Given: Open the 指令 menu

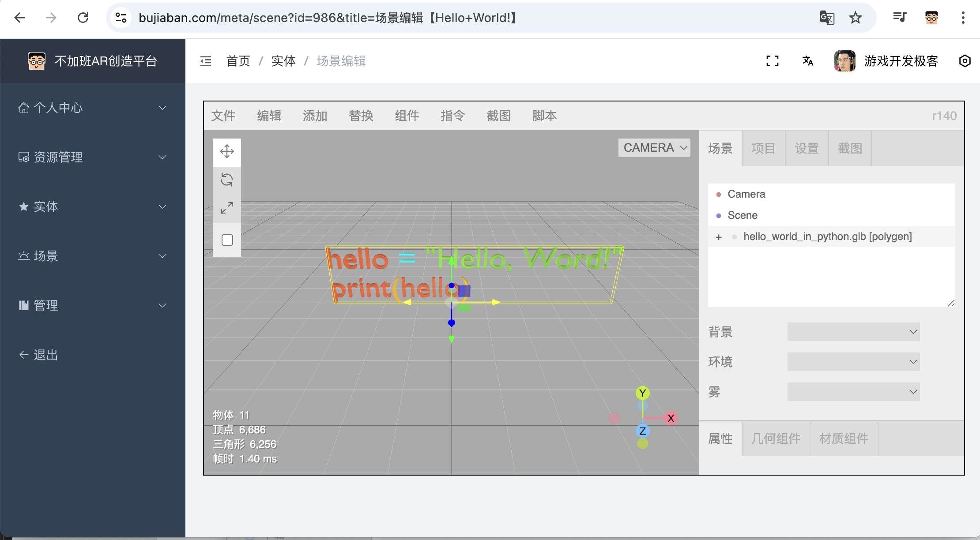Looking at the screenshot, I should coord(453,116).
